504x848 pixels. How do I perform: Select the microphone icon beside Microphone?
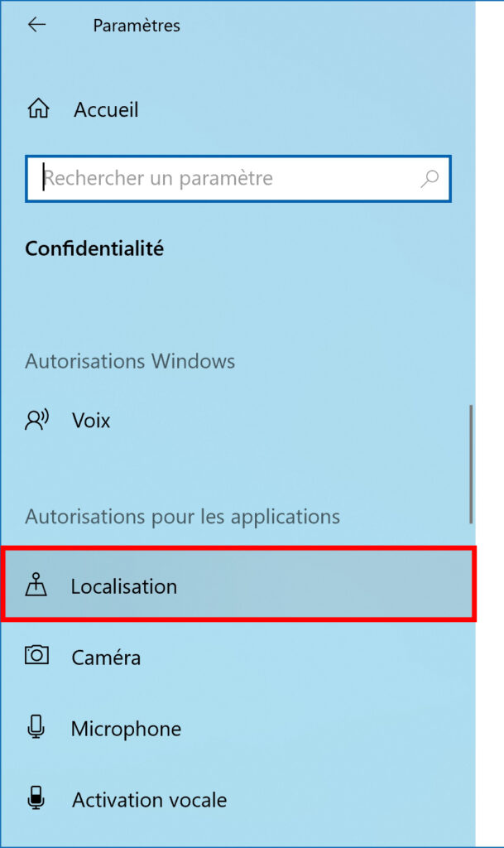(x=36, y=727)
